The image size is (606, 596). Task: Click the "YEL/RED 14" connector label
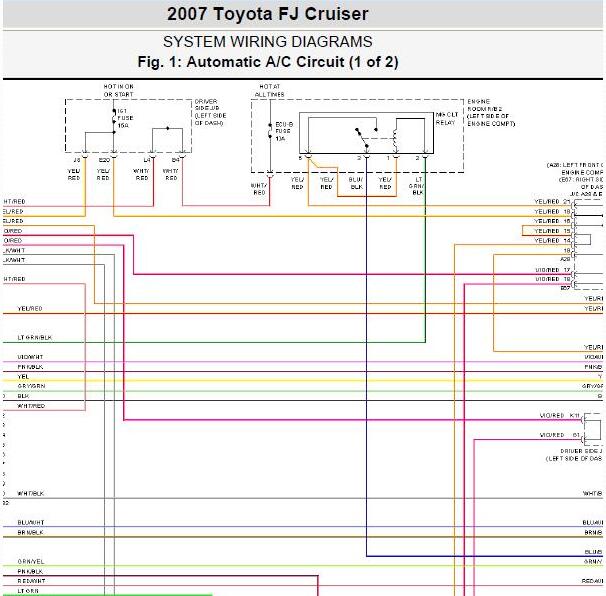coord(552,240)
